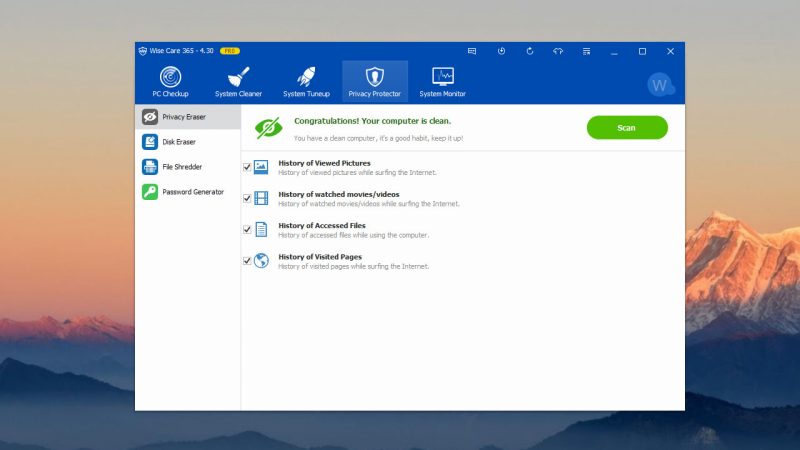Viewport: 800px width, 450px height.
Task: Click the cloud upgrade icon in title bar
Action: 558,51
